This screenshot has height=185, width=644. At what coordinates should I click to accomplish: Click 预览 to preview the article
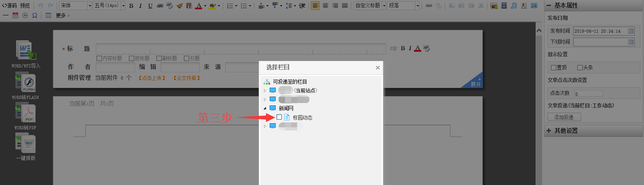point(25,6)
